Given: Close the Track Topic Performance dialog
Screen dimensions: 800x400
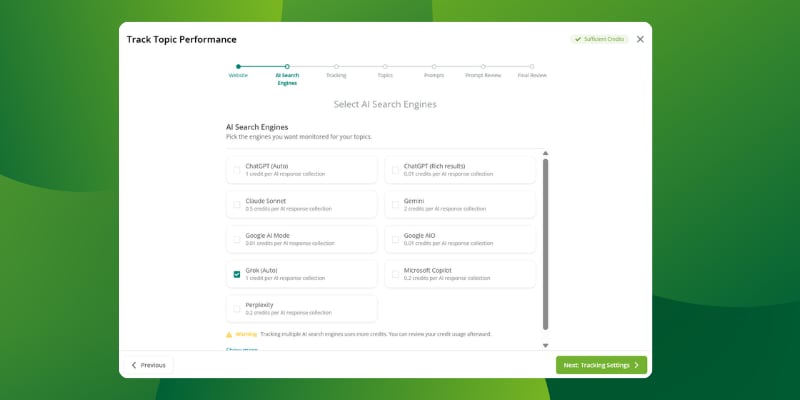Looking at the screenshot, I should [640, 39].
